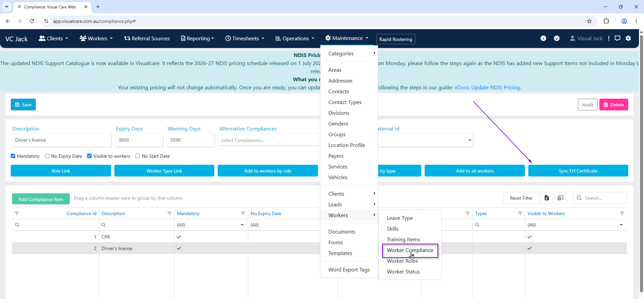Click the Compliance Id column filter icon
This screenshot has height=299, width=644.
17,213
